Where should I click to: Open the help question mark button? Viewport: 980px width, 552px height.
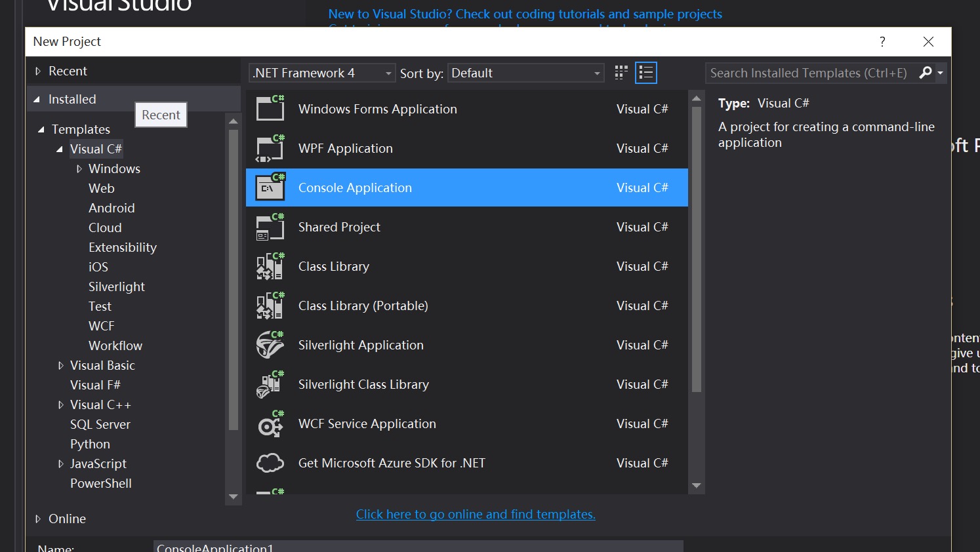[882, 41]
